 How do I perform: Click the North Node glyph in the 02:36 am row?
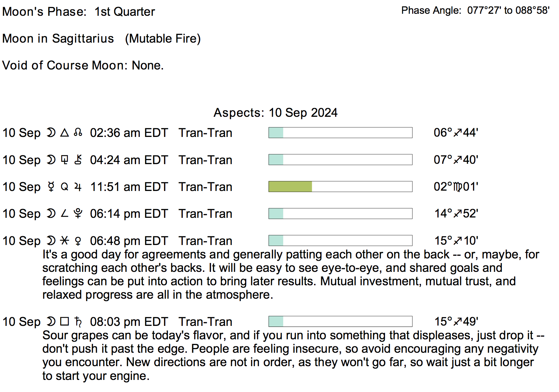point(78,133)
